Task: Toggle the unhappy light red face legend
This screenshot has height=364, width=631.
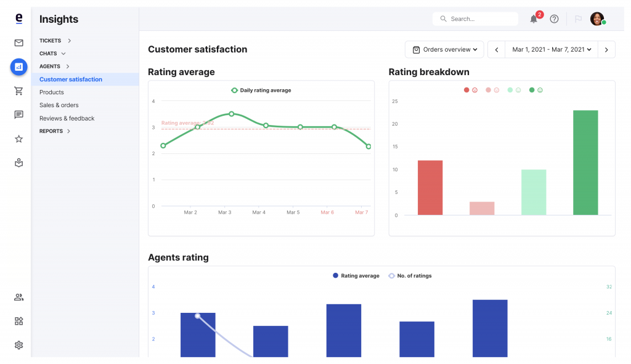Action: click(x=492, y=90)
